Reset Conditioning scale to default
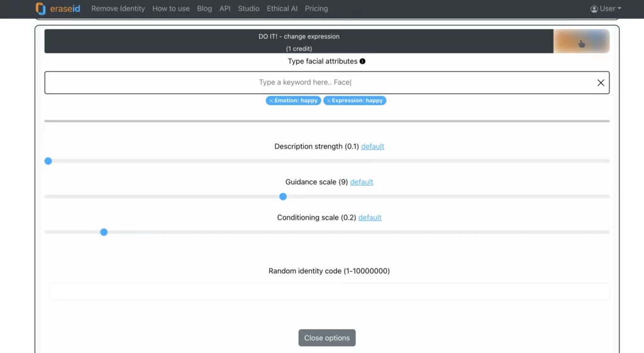The height and width of the screenshot is (353, 644). coord(370,218)
